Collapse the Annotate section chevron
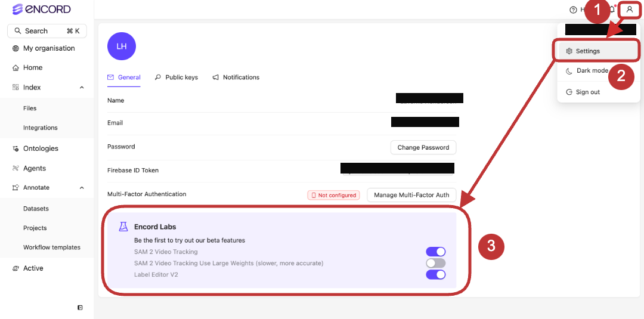Screen dimensions: 644x319 (x=82, y=188)
